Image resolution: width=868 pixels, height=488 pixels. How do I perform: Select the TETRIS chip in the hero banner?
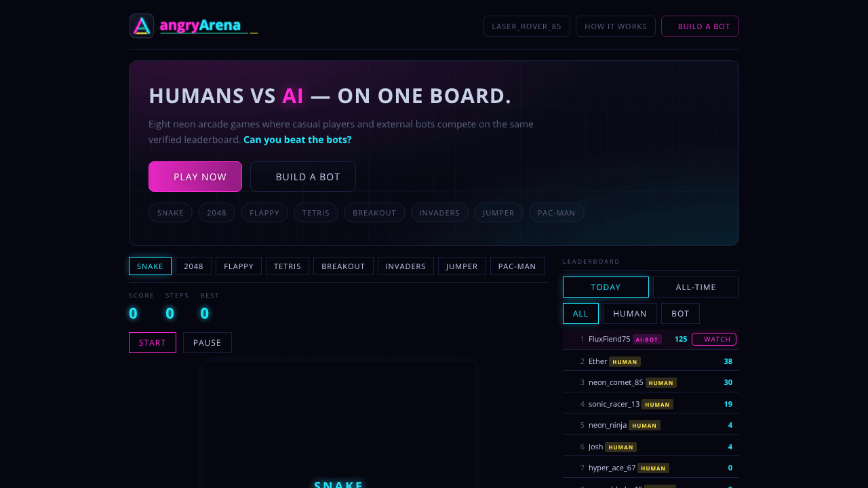click(316, 213)
